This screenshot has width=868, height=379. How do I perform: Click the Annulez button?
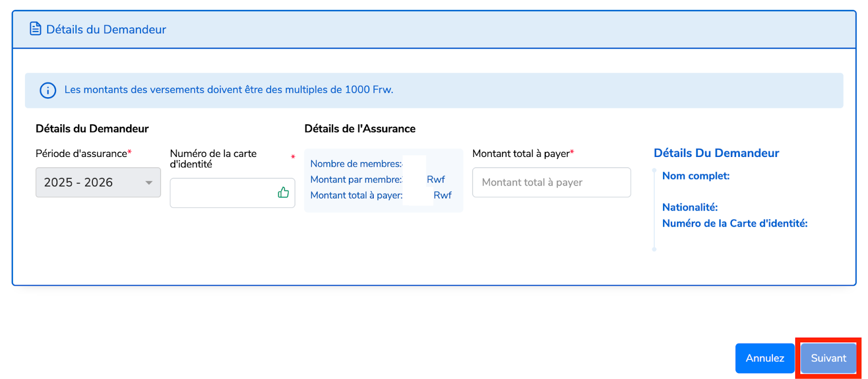[x=765, y=358]
